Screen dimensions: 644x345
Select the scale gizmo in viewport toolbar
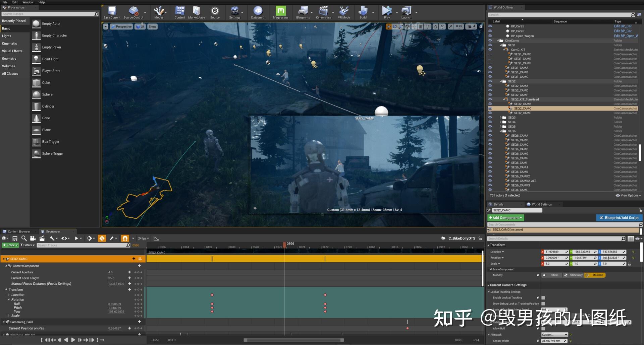(x=401, y=26)
